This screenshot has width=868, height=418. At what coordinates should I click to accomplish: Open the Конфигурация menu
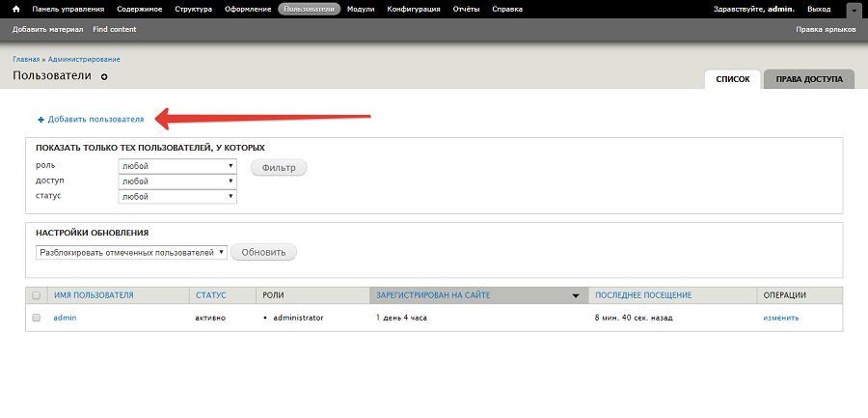click(x=414, y=10)
